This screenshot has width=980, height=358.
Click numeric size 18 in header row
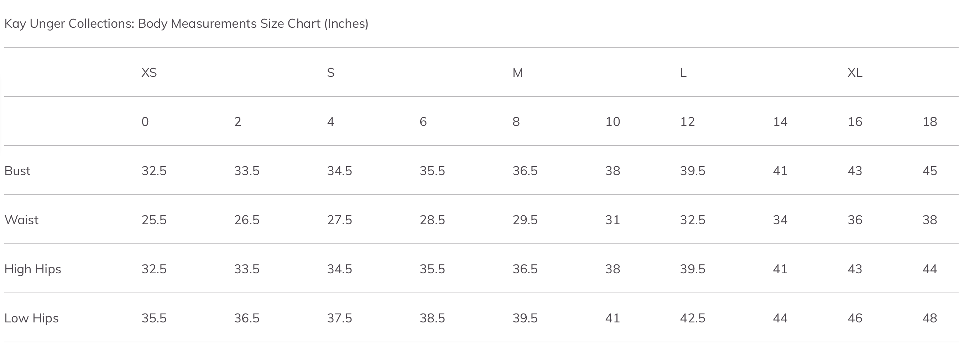coord(929,122)
